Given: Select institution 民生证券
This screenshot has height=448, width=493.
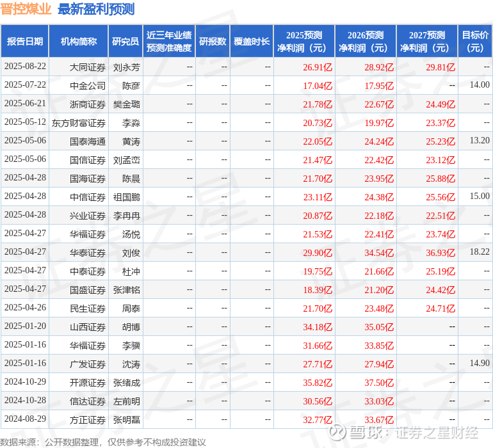Looking at the screenshot, I should tap(88, 308).
